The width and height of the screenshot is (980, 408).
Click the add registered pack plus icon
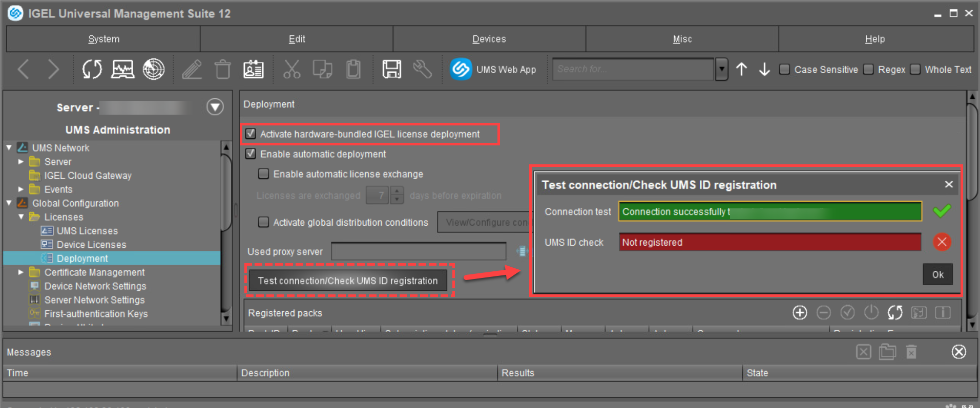[x=799, y=312]
